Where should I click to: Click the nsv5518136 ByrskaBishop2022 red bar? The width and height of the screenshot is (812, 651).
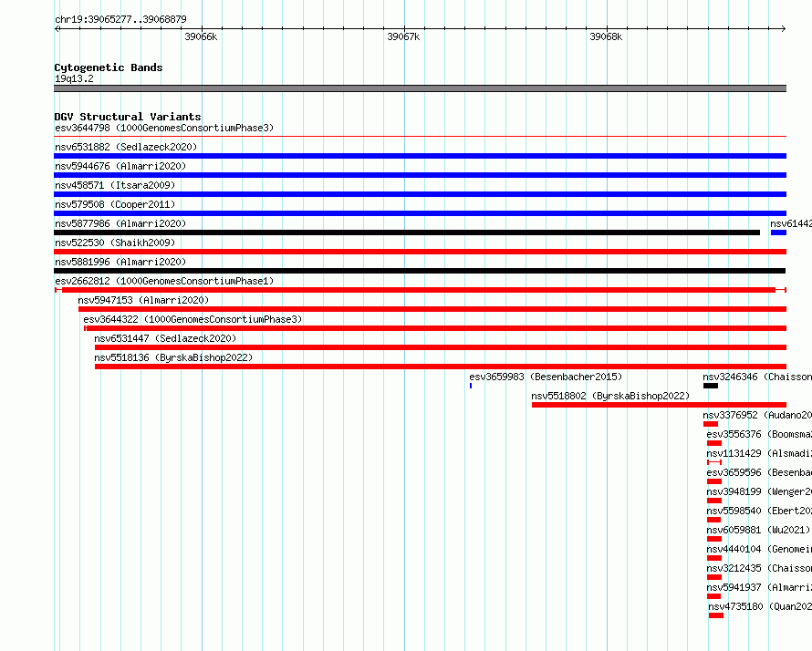pos(441,367)
